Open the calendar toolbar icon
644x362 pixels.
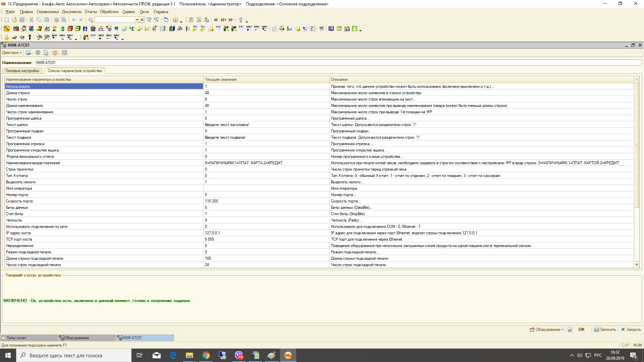tap(199, 20)
